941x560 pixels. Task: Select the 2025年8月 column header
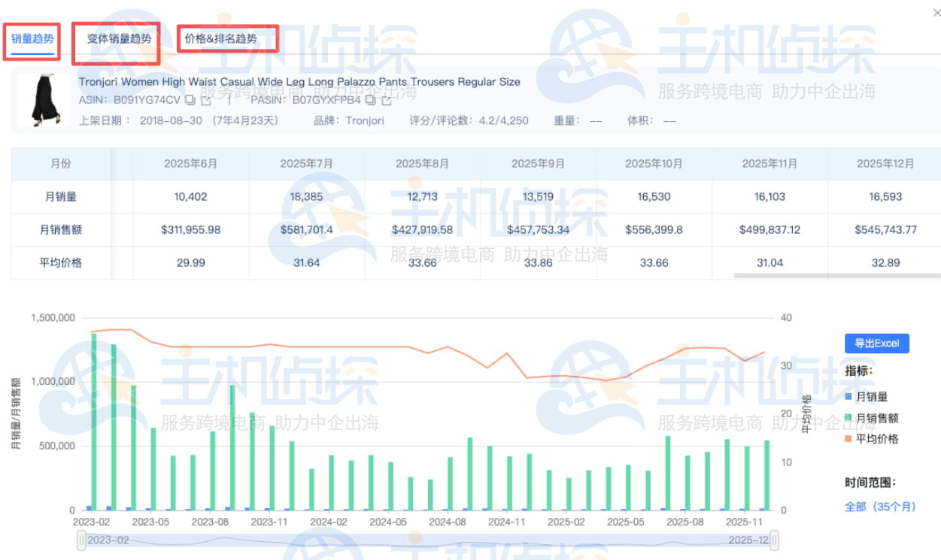click(423, 164)
